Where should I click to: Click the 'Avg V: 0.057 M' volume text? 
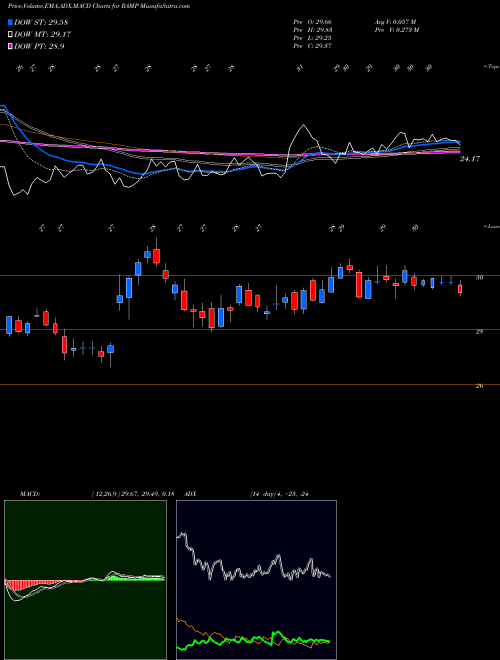point(395,21)
